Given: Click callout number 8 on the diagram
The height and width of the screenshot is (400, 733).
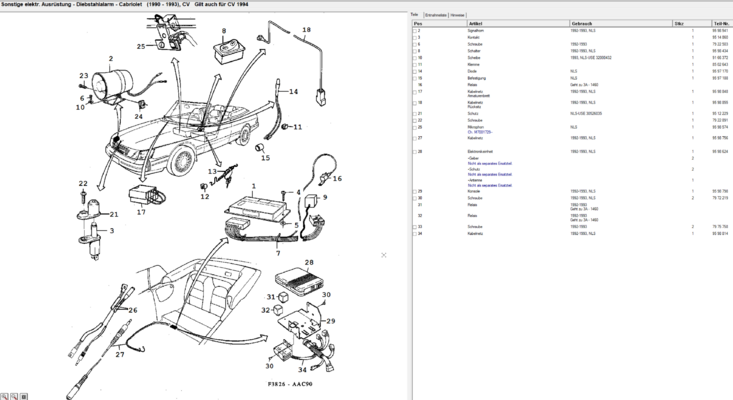Looking at the screenshot, I should point(224,31).
